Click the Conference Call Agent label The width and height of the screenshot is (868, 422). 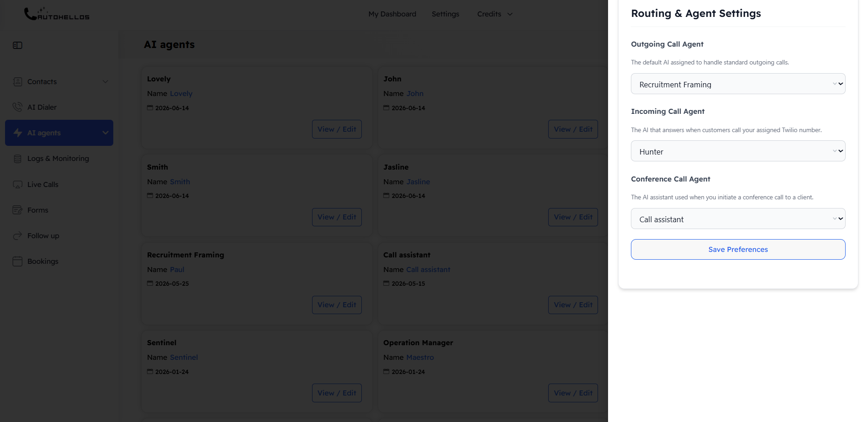[x=670, y=179]
